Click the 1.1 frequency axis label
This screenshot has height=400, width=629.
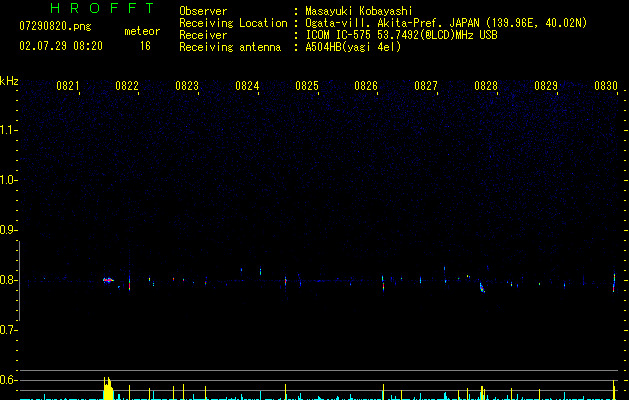coord(8,130)
